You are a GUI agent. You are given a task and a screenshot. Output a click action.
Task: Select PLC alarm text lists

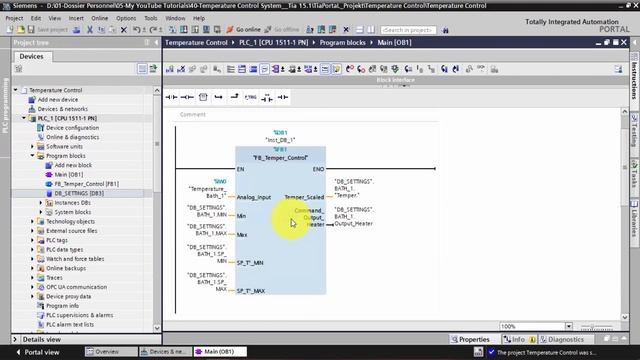70,325
